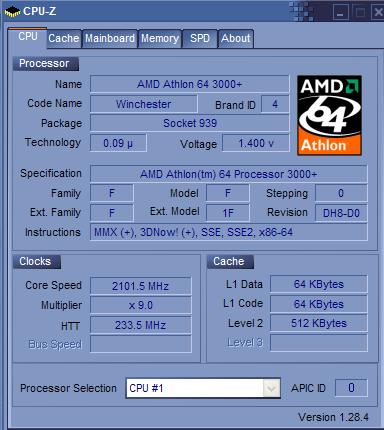Click the Version 1.28.4 label

pos(333,417)
